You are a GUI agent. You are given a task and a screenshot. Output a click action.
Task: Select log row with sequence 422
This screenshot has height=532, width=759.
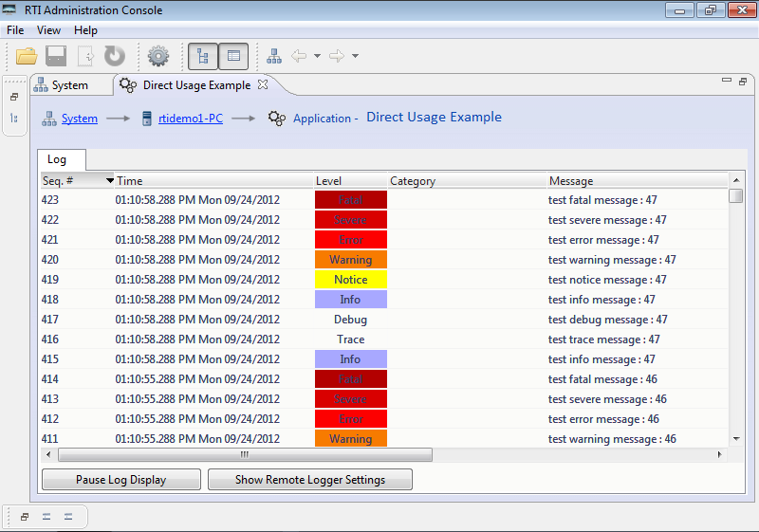pyautogui.click(x=384, y=220)
